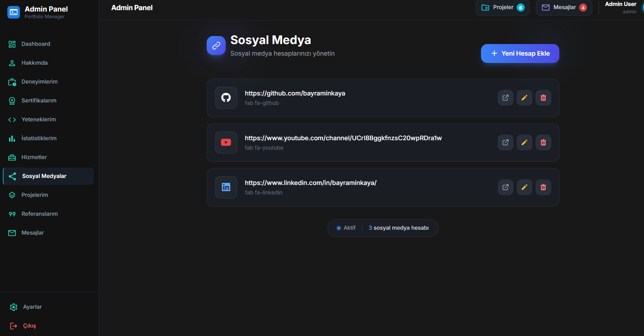Click the chain link icon beside Sosyal Medya
This screenshot has width=644, height=336.
point(216,45)
